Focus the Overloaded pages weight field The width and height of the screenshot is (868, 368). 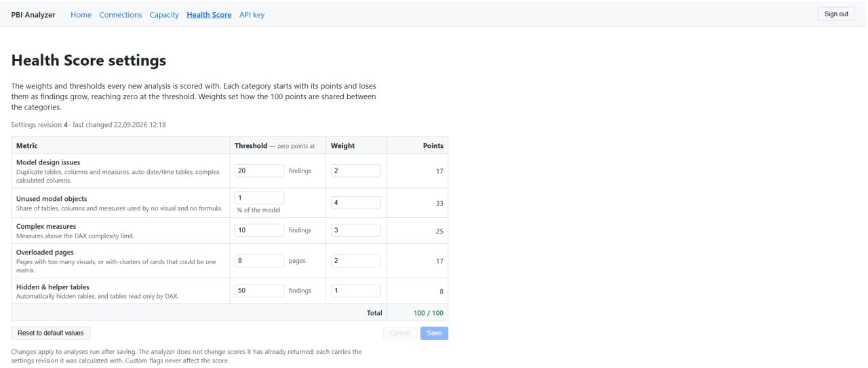356,261
